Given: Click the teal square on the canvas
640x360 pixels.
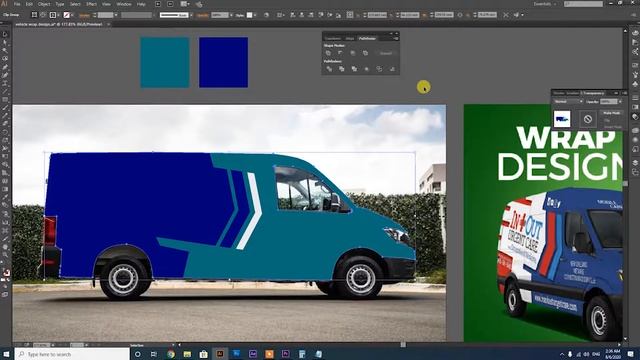Looking at the screenshot, I should coord(165,62).
